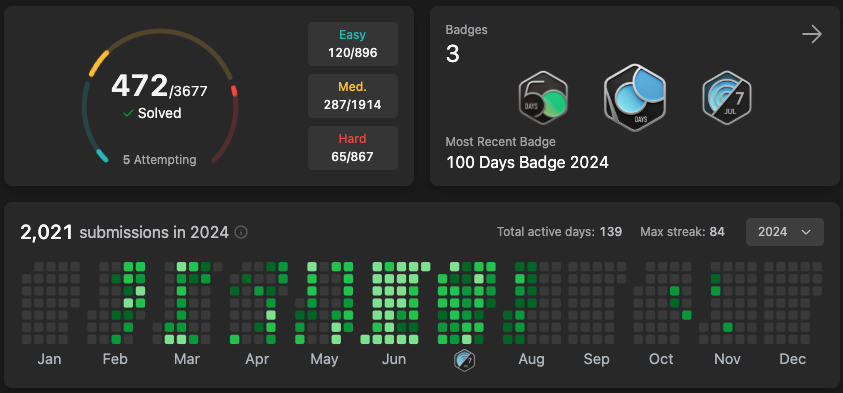Click the July badge icon under the heatmap
The image size is (843, 393).
463,359
